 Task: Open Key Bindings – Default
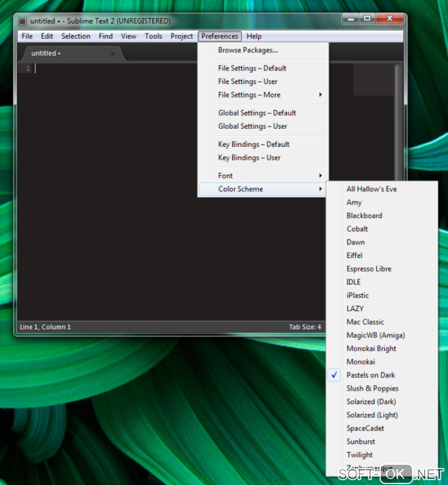[263, 144]
